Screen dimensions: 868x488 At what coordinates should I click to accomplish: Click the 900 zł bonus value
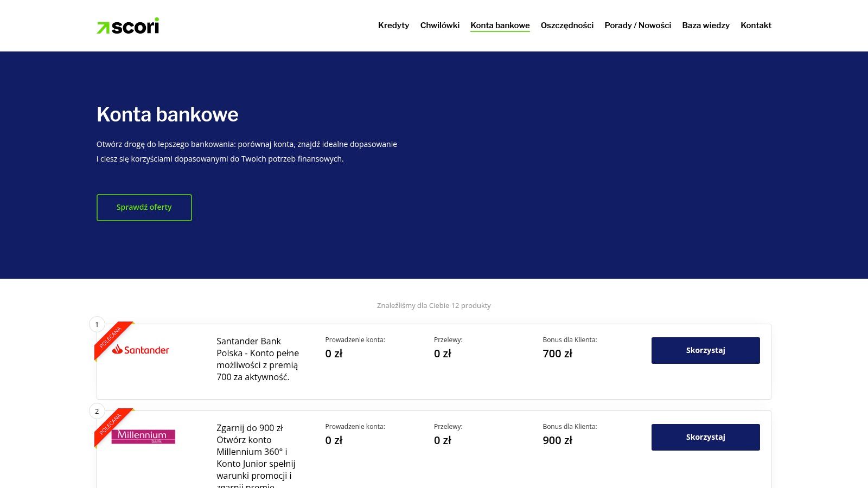tap(557, 440)
